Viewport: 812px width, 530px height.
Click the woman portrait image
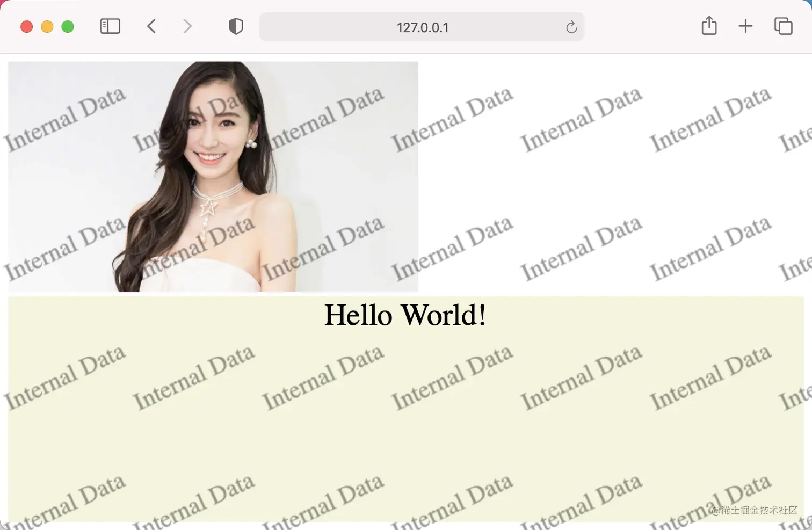point(213,177)
